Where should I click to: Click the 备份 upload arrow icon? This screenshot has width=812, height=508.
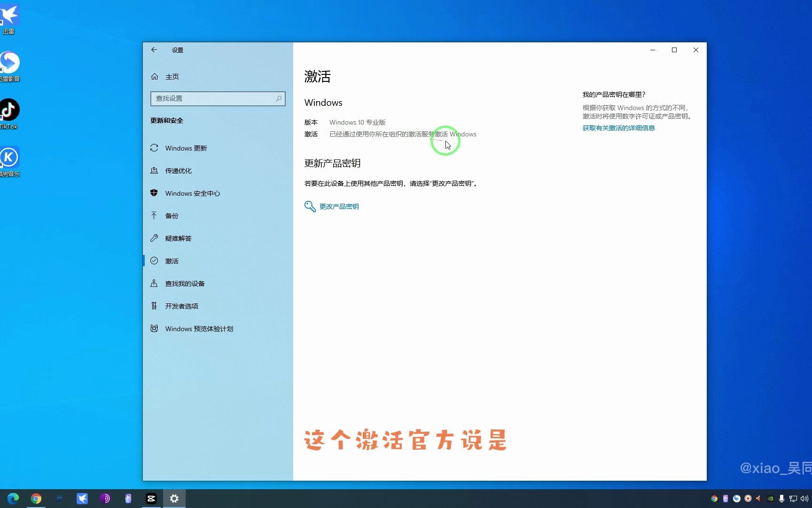(x=154, y=215)
